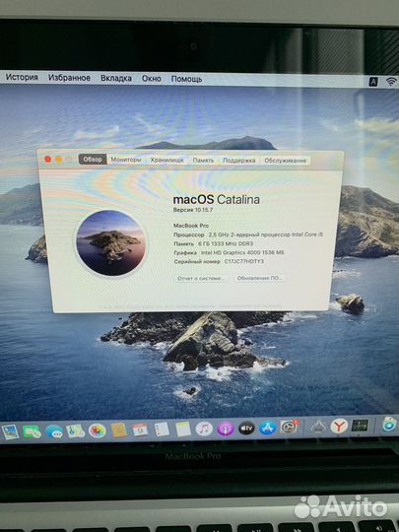Viewport: 399px width, 532px height.
Task: Click the Серийный номер value
Action: (x=244, y=262)
